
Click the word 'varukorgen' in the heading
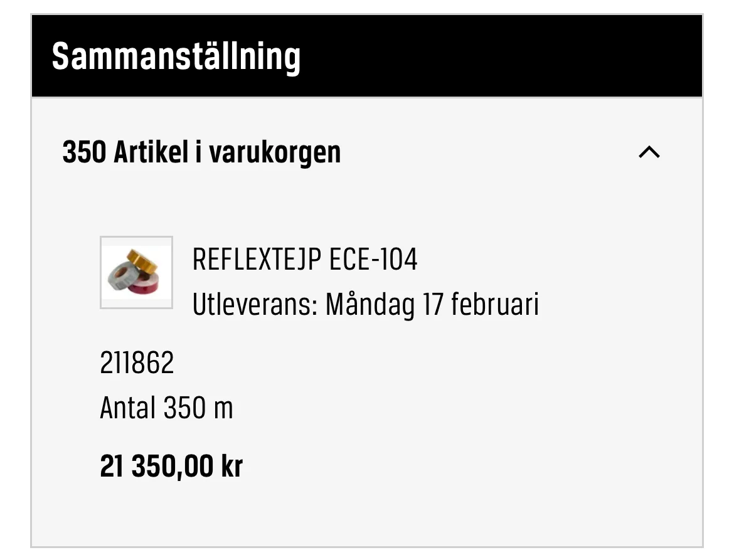click(x=275, y=152)
